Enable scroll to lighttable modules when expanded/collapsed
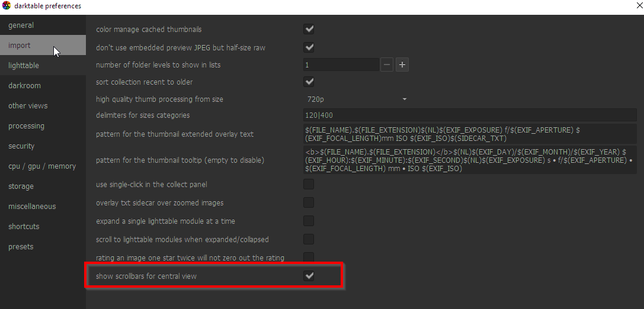Screen dimensions: 644x309 tap(309, 239)
